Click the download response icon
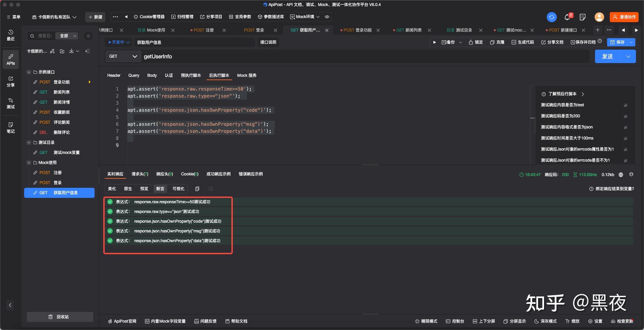The height and width of the screenshot is (330, 644). (x=631, y=174)
